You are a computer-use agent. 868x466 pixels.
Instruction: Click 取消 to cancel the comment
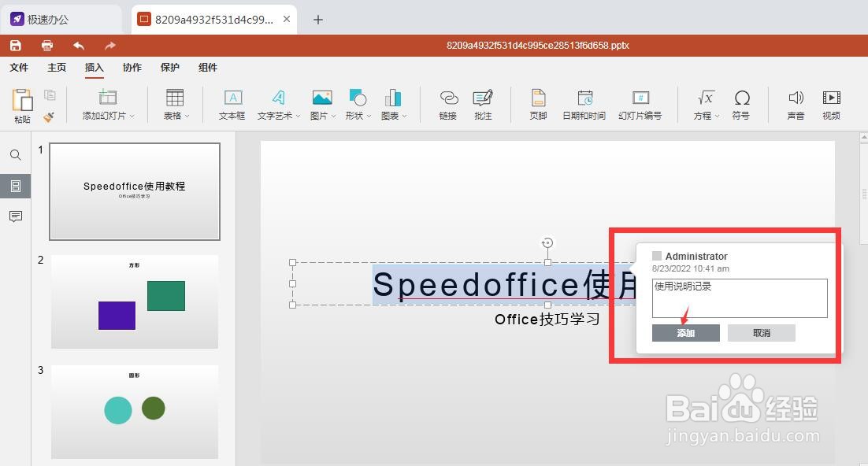click(761, 333)
